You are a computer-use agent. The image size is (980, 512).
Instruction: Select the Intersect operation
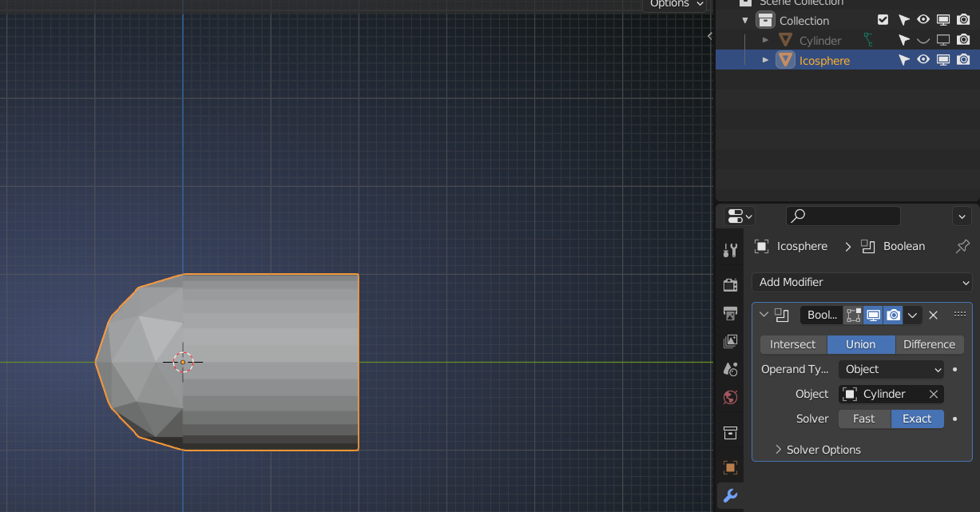click(793, 344)
